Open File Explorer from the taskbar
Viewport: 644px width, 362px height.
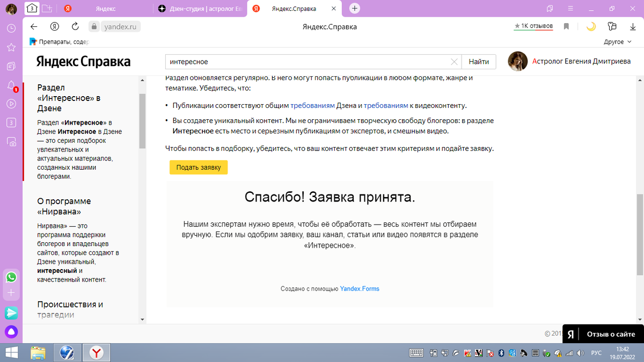(x=38, y=352)
